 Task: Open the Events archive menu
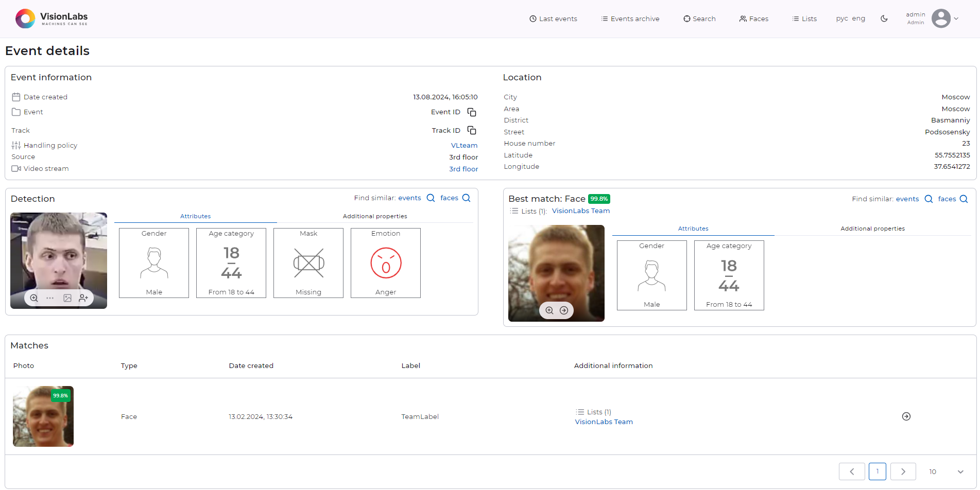click(630, 19)
